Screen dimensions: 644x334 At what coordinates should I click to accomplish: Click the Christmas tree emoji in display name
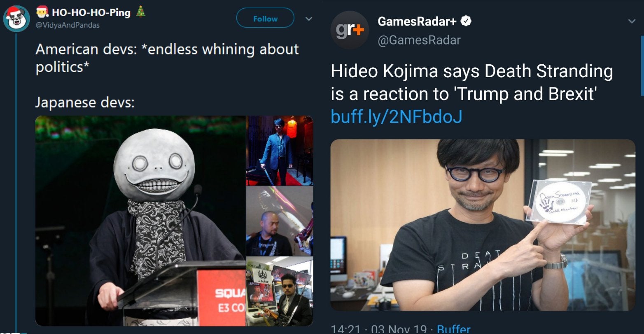(x=141, y=12)
